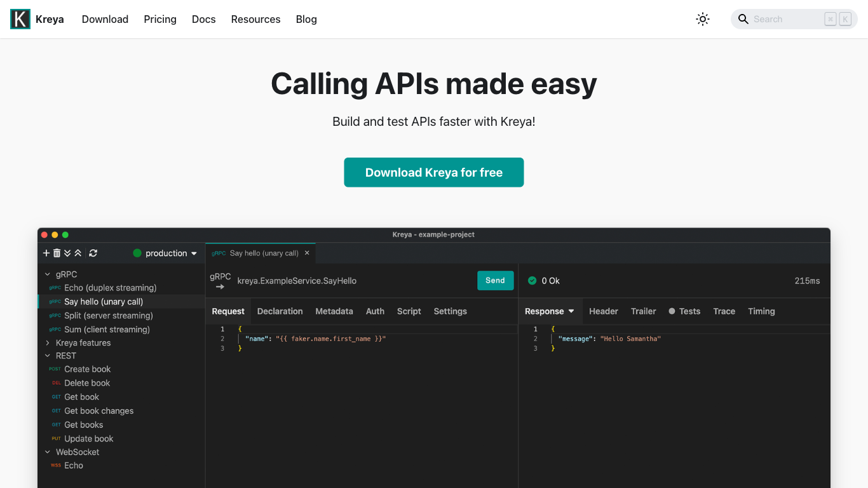
Task: Click the kreya.ExampleService.SayHello method field
Action: tap(297, 281)
